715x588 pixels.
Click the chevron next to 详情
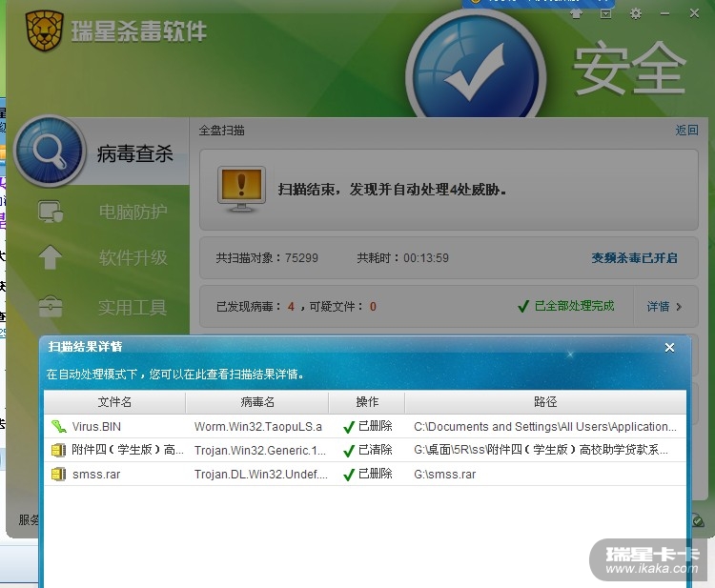(x=679, y=307)
